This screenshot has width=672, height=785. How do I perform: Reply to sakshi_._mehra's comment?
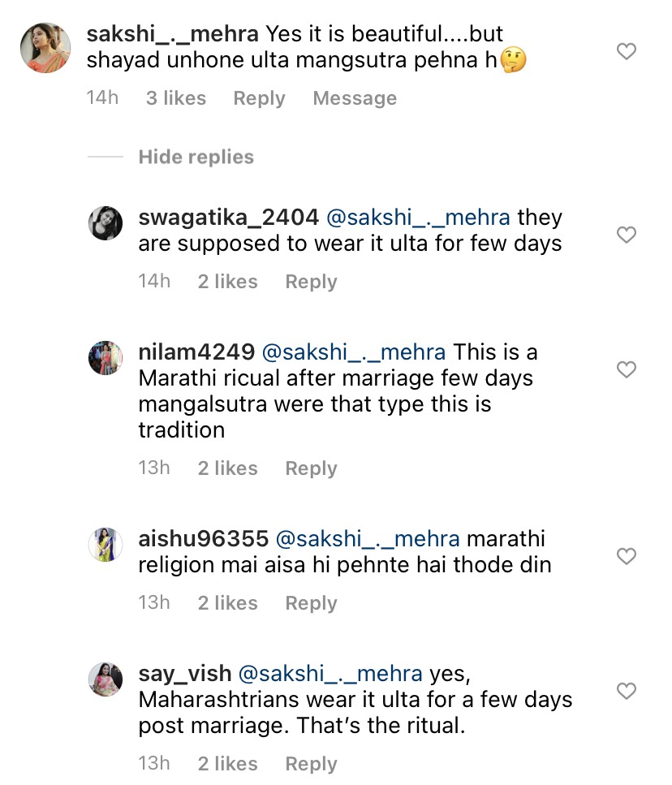pos(258,98)
